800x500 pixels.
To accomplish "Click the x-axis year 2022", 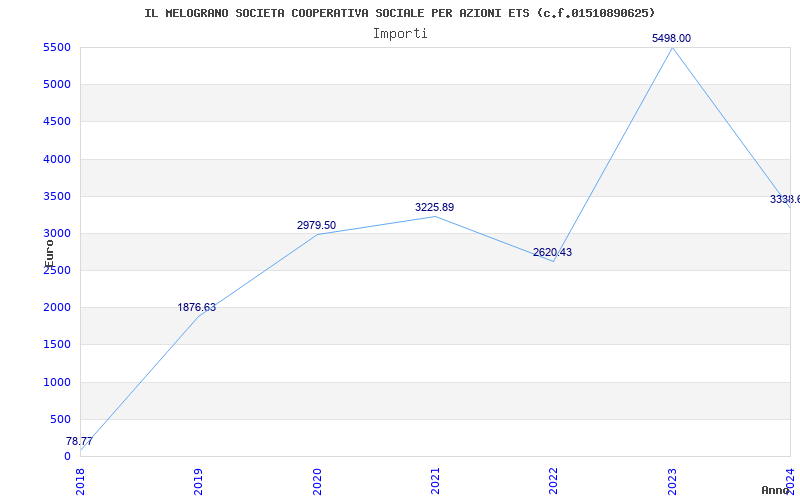I will click(554, 482).
